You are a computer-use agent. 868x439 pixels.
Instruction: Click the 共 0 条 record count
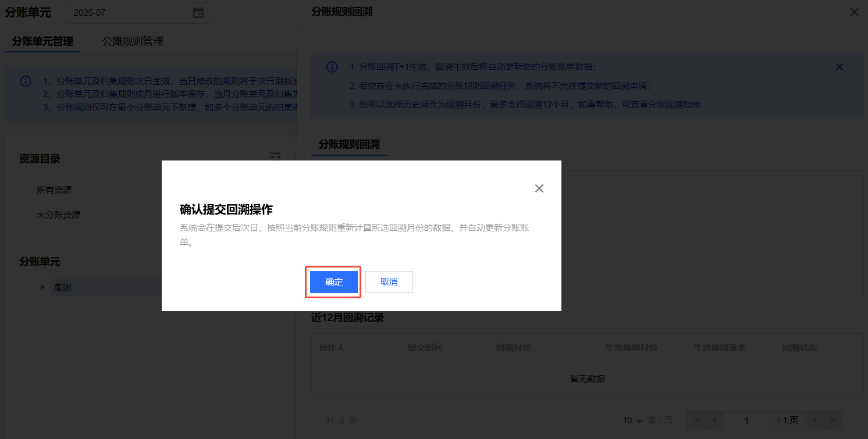point(341,420)
